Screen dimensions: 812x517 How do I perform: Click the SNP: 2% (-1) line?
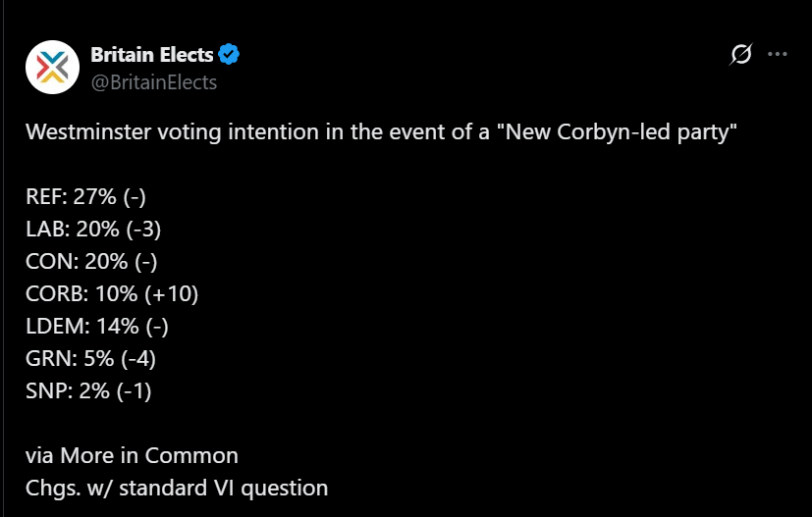click(x=88, y=390)
